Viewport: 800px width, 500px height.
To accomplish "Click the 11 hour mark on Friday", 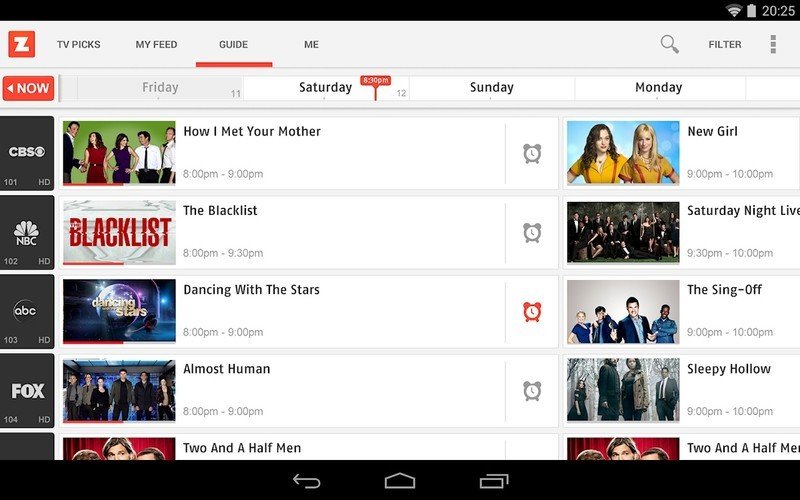I will coord(235,93).
